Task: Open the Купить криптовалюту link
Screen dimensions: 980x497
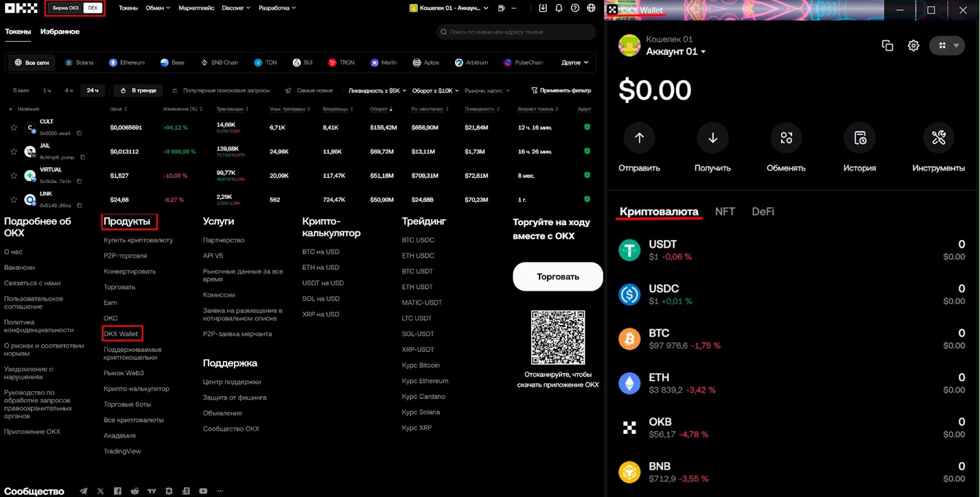Action: (138, 240)
